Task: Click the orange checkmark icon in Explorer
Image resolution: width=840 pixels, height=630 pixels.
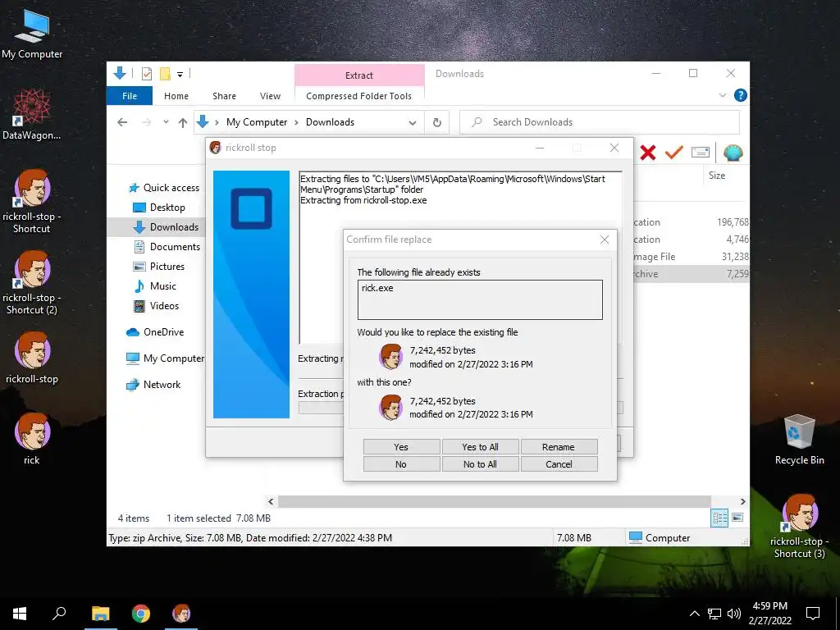Action: (x=674, y=153)
